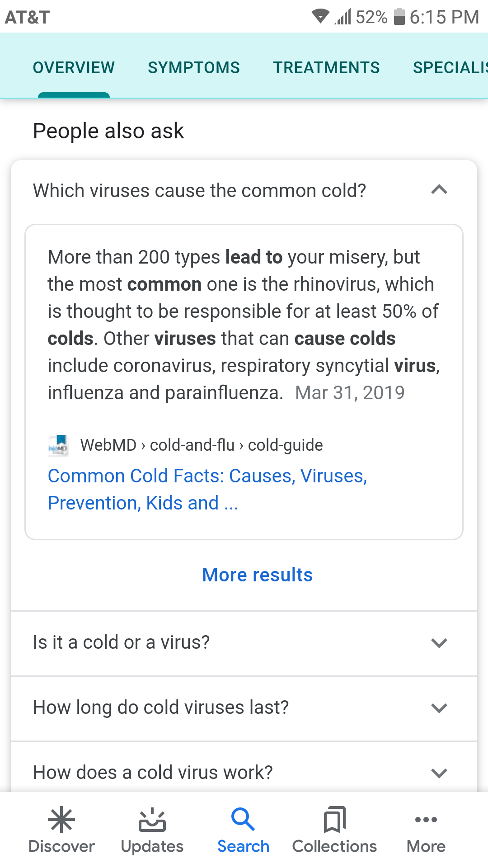This screenshot has width=488, height=868.
Task: Open the Collections bookmark icon
Action: (x=334, y=820)
